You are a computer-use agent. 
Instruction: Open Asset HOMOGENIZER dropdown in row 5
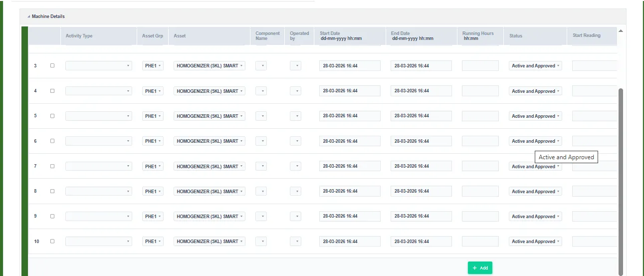click(x=210, y=116)
